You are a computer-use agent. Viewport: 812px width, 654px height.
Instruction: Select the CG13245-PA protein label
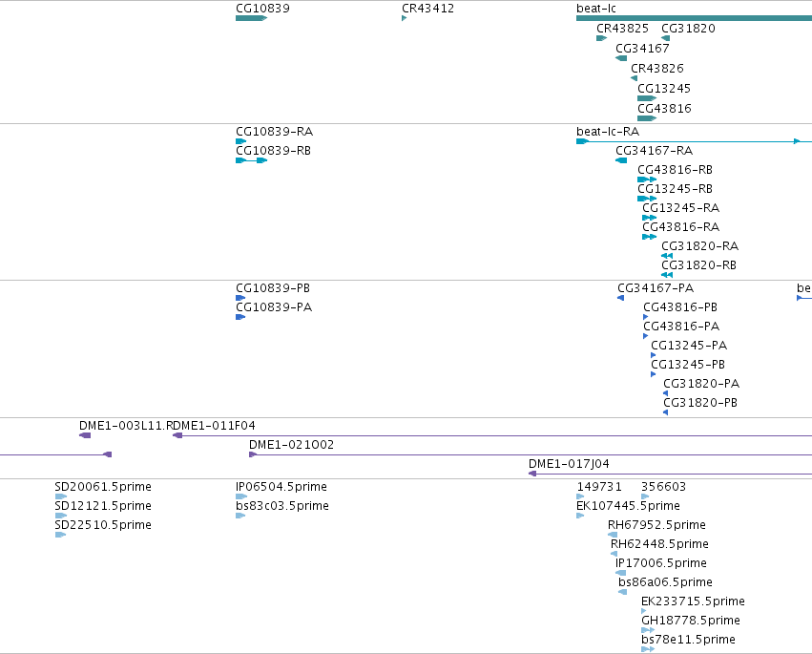click(x=689, y=346)
